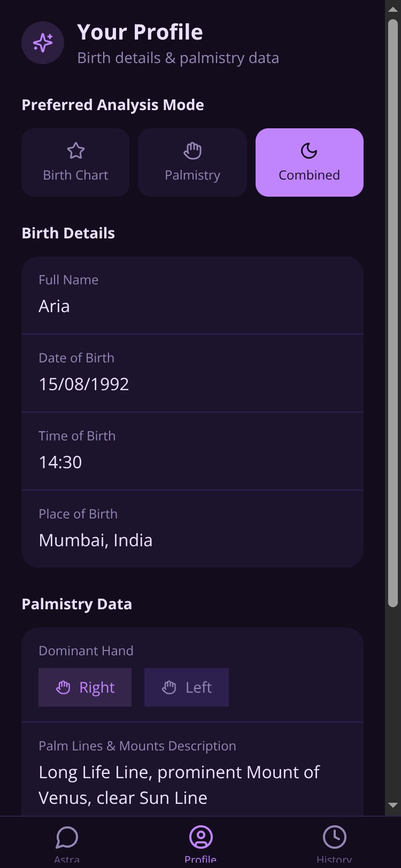Click the Date of Birth field

point(192,373)
